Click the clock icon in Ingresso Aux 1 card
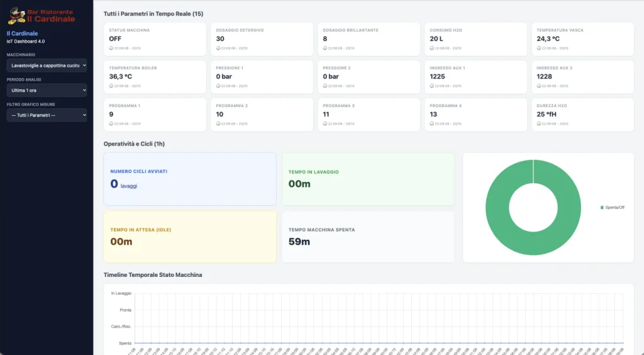The height and width of the screenshot is (355, 644). click(x=431, y=86)
